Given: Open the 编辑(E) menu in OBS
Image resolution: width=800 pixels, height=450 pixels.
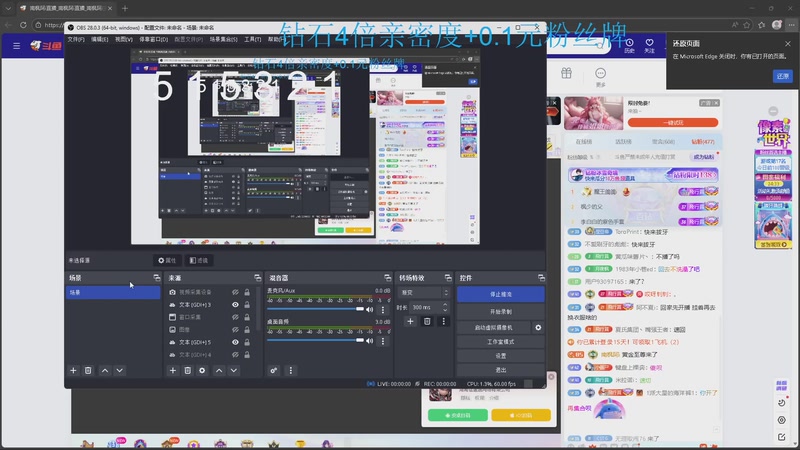Looking at the screenshot, I should tap(99, 39).
